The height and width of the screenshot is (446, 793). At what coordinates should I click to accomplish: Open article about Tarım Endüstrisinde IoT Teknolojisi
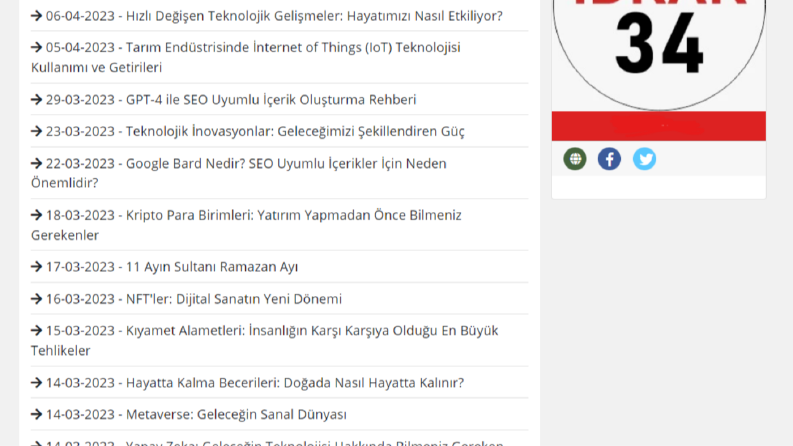246,57
